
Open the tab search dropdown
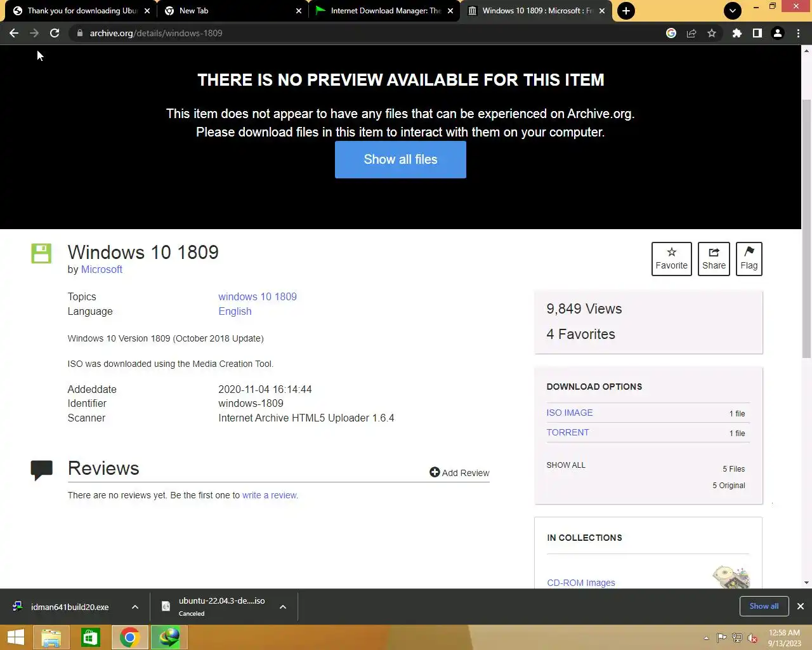[x=733, y=11]
